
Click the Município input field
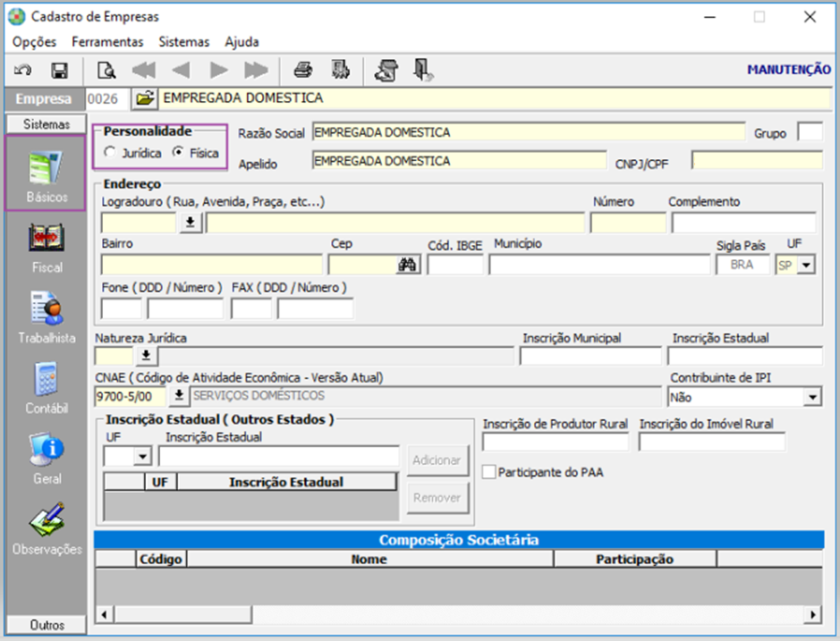599,265
